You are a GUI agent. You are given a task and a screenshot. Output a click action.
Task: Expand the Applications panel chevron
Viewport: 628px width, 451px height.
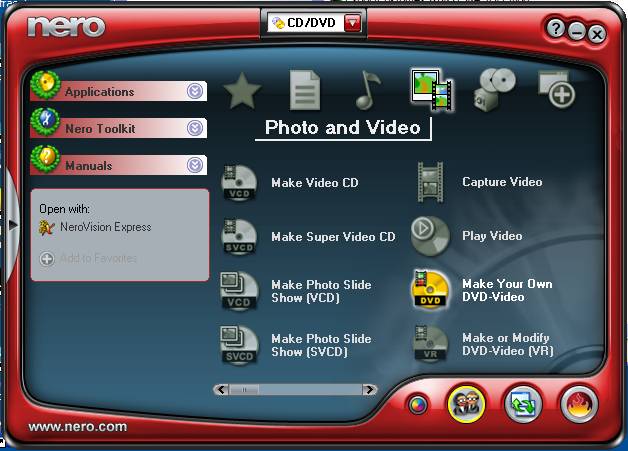[195, 91]
